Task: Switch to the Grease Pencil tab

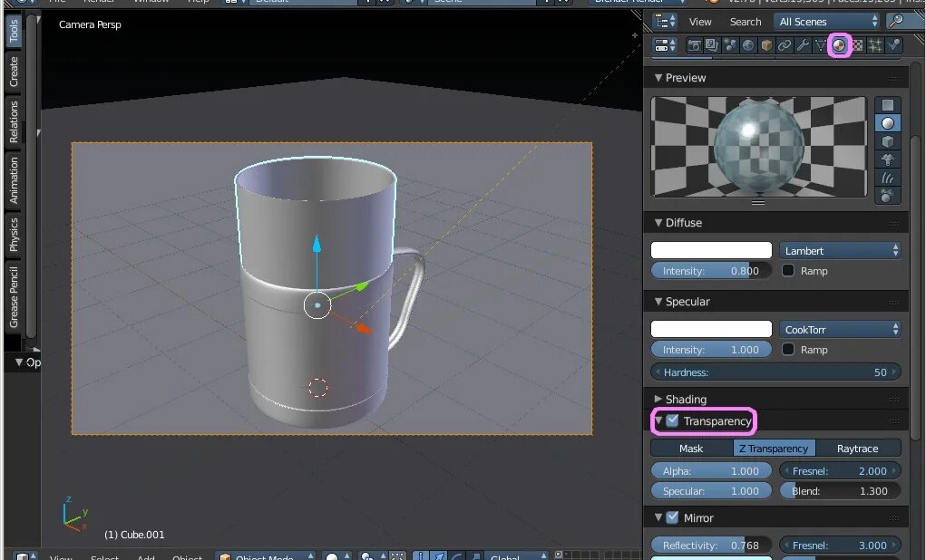Action: click(14, 297)
